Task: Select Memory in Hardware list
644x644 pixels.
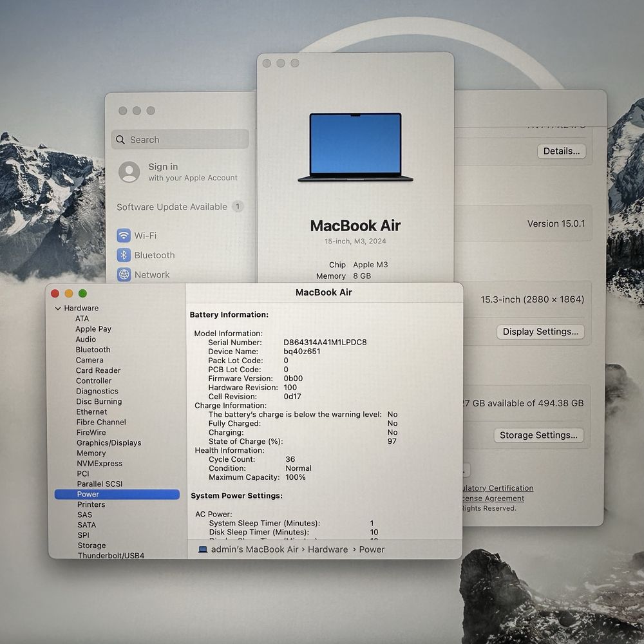Action: click(x=91, y=453)
